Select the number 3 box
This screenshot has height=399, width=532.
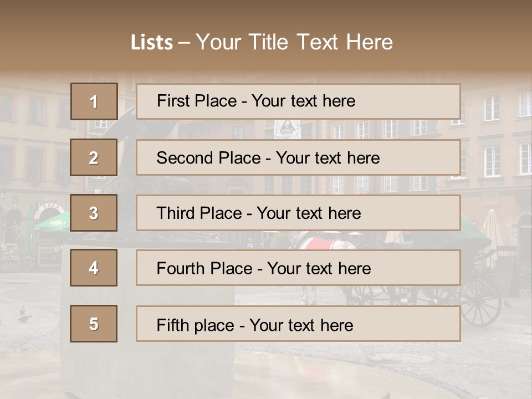pos(94,213)
